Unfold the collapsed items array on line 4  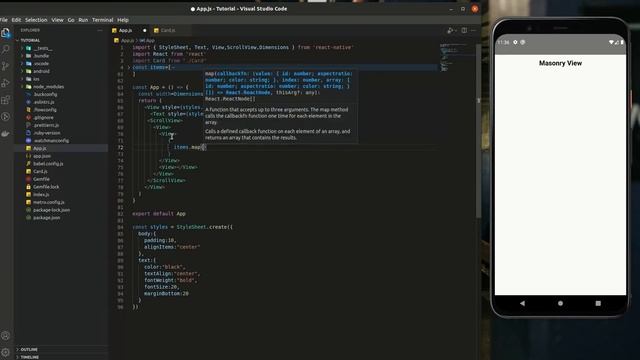click(x=129, y=67)
